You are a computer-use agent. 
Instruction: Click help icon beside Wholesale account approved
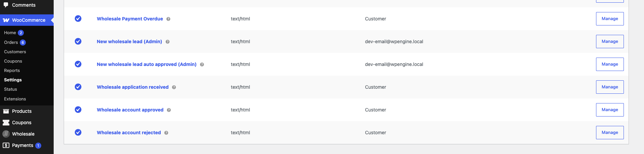(169, 110)
